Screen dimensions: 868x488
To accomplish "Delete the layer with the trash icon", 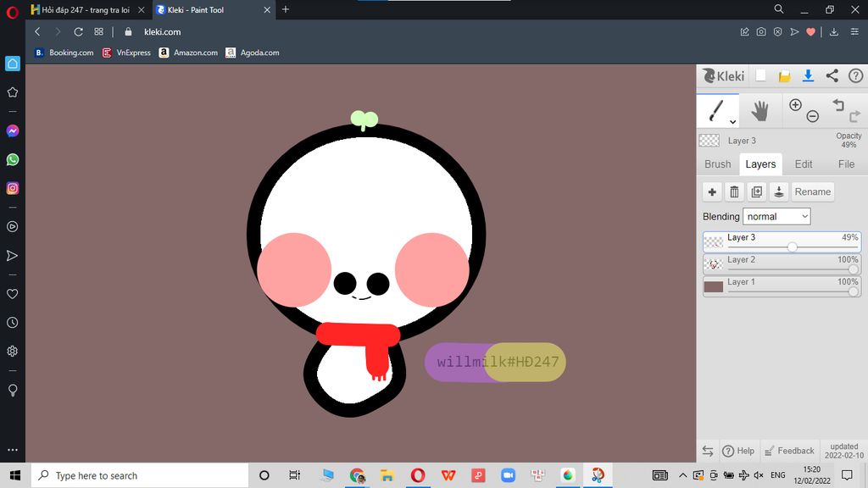I will pos(735,192).
